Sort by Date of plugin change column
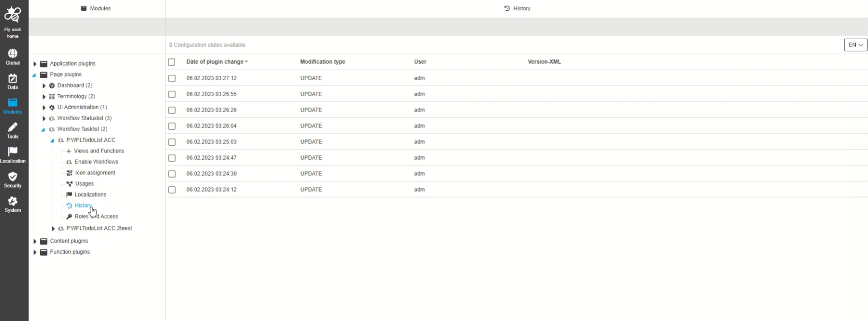Screen dimensions: 868x321 217,62
